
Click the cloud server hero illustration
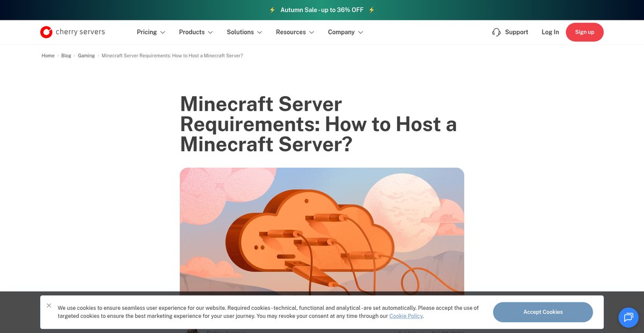pyautogui.click(x=322, y=231)
